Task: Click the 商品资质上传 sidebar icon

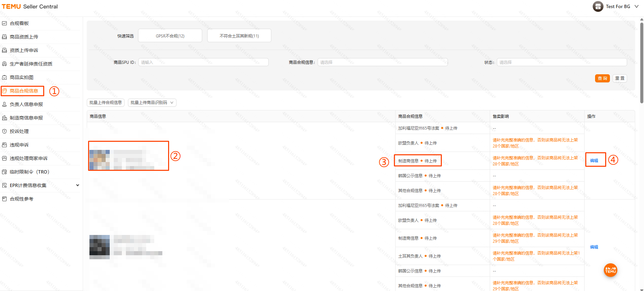Action: click(4, 37)
